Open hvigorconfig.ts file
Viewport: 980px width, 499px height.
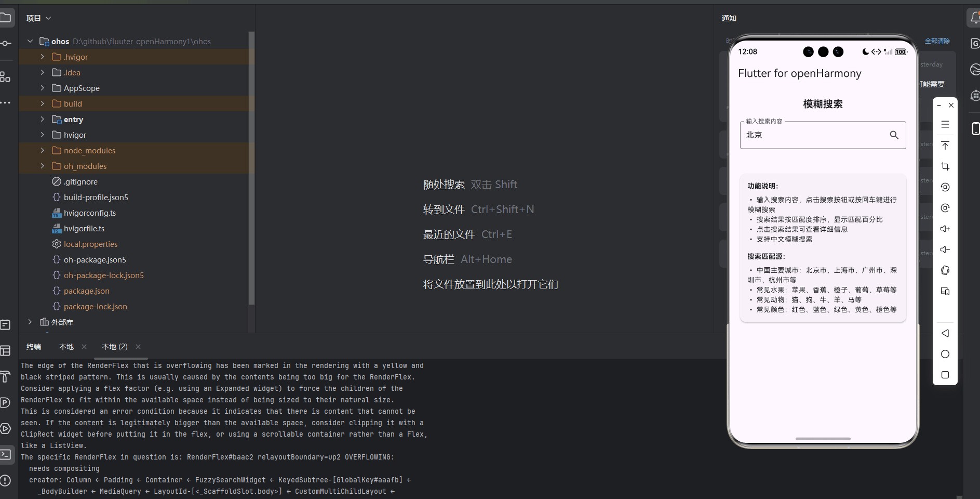click(x=89, y=213)
